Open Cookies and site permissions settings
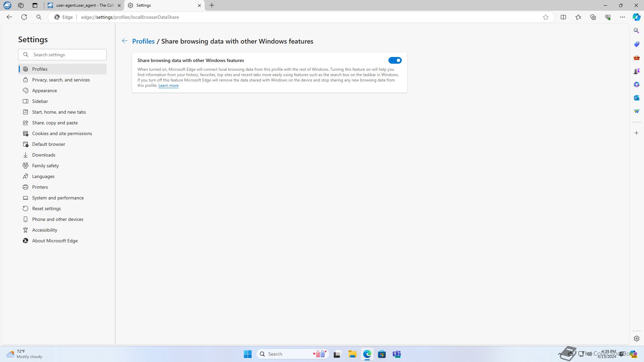Viewport: 644px width, 362px height. click(x=62, y=133)
